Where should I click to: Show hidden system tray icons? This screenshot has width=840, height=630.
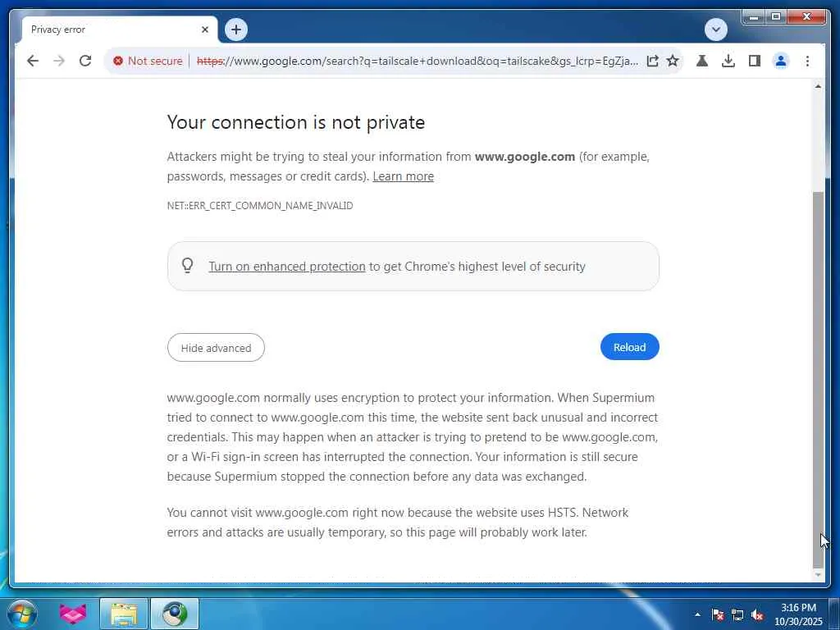click(698, 614)
